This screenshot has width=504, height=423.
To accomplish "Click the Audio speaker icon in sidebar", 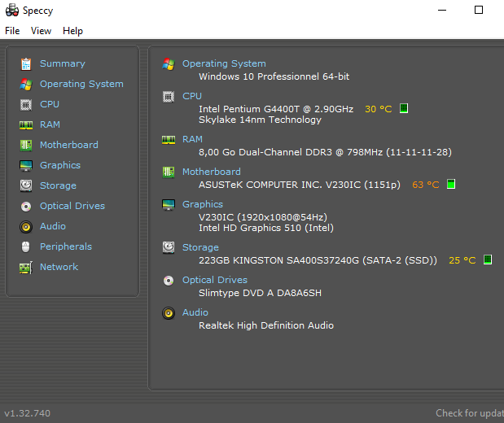I will point(26,226).
